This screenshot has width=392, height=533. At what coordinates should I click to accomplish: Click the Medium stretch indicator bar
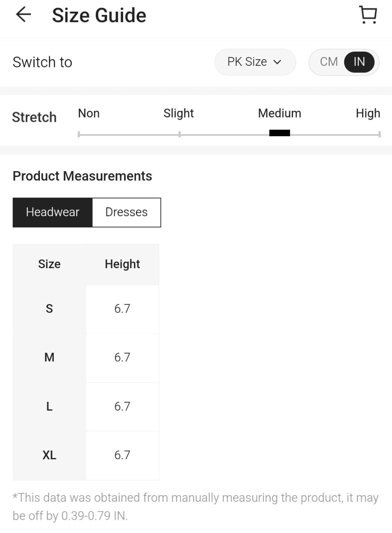[x=280, y=133]
